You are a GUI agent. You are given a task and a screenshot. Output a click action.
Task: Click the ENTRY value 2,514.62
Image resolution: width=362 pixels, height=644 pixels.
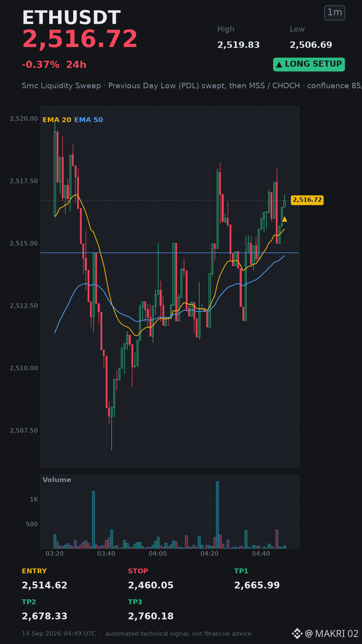click(45, 585)
